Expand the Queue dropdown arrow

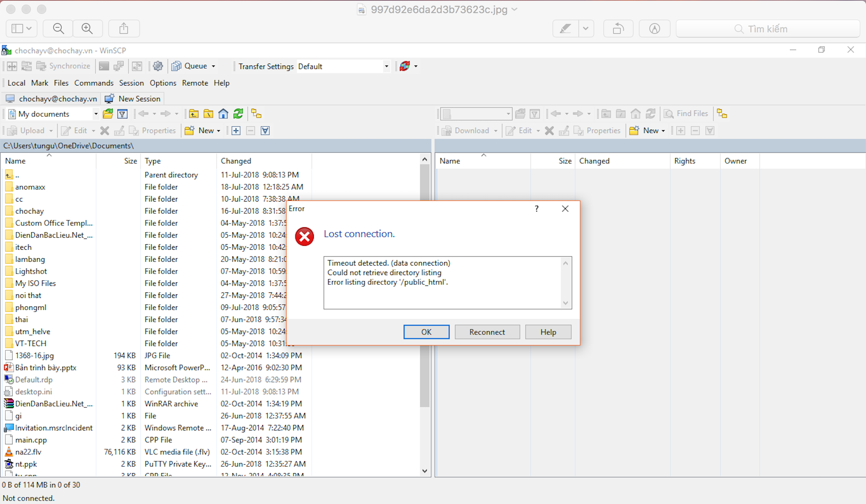[x=213, y=66]
